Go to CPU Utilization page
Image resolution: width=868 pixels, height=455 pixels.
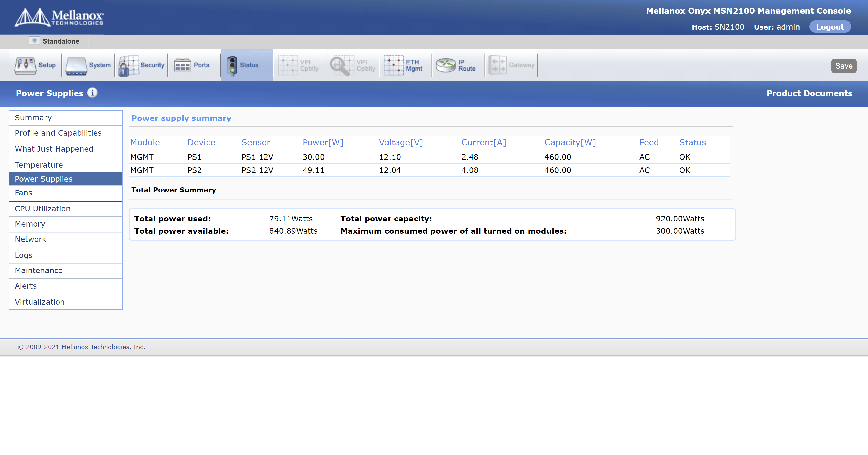(42, 209)
